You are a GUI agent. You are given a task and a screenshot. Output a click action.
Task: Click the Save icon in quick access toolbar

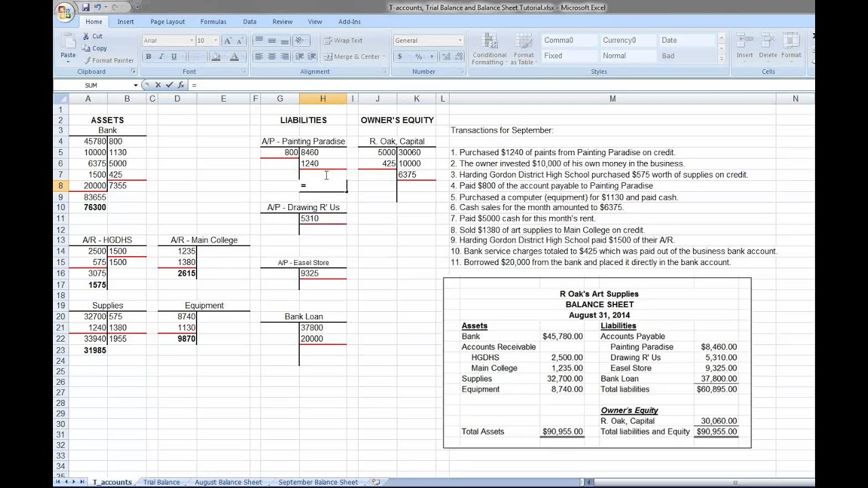point(85,8)
